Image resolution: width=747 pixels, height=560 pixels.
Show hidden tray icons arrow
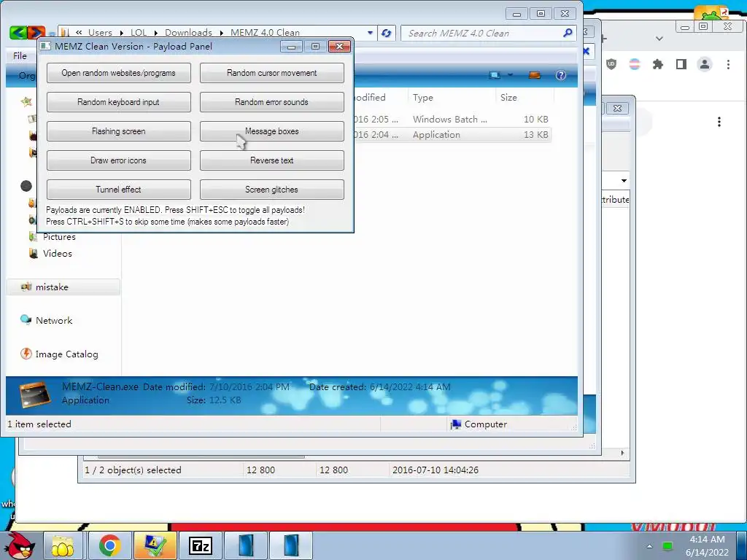pyautogui.click(x=649, y=545)
